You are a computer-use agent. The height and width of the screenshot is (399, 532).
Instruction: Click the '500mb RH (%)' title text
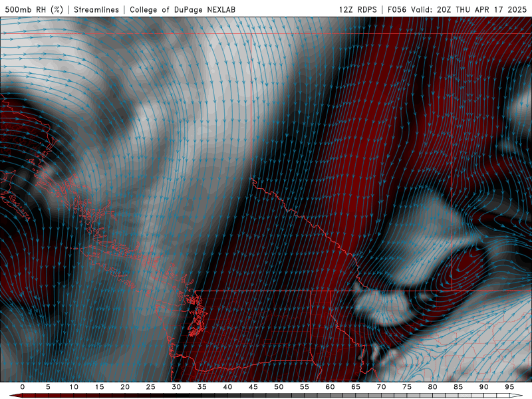click(x=34, y=9)
